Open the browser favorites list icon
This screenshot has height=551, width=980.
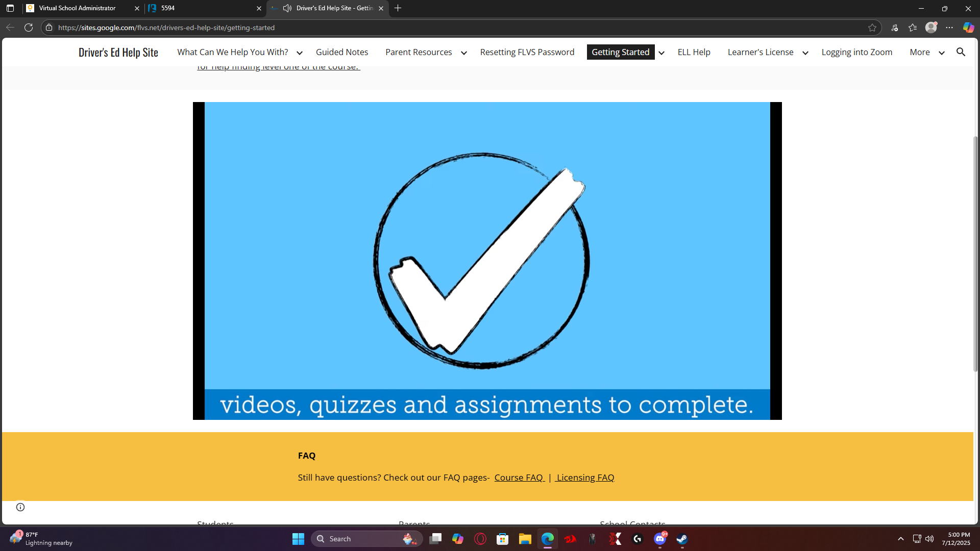coord(913,28)
